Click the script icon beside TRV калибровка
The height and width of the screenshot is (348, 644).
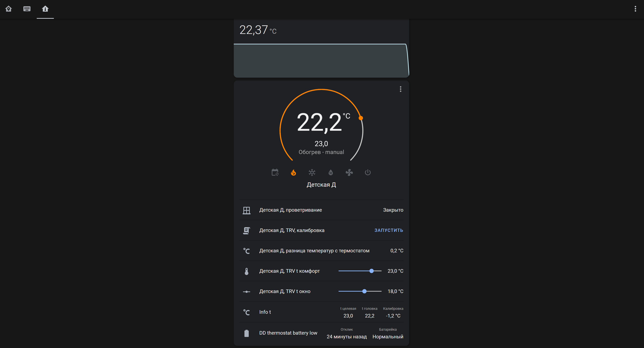pos(247,230)
